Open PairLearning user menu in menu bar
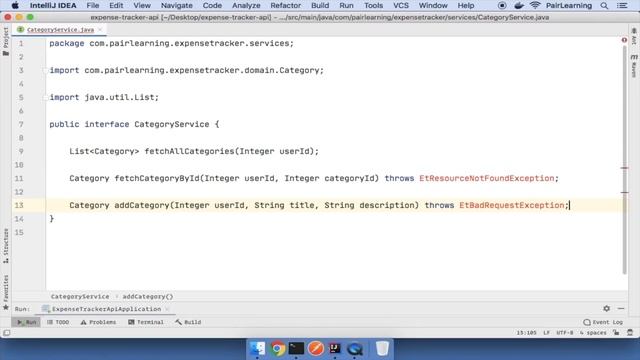 (x=569, y=5)
